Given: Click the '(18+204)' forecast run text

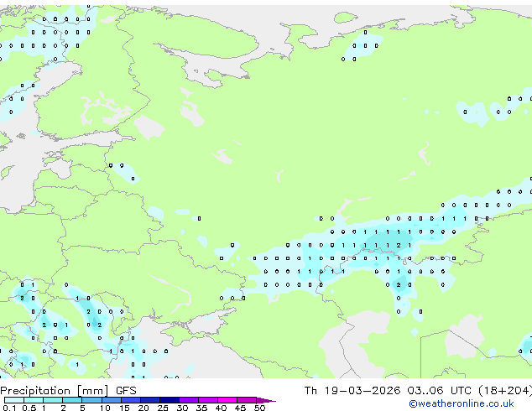Looking at the screenshot, I should tap(505, 391).
